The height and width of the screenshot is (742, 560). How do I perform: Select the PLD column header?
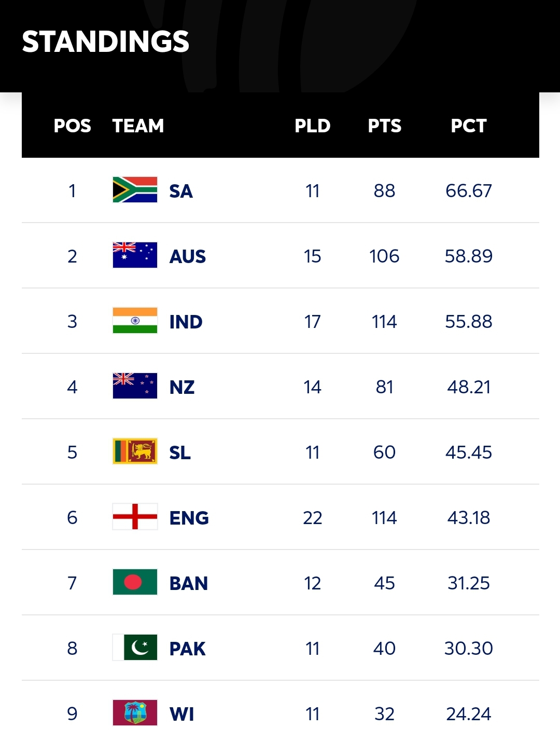click(313, 126)
